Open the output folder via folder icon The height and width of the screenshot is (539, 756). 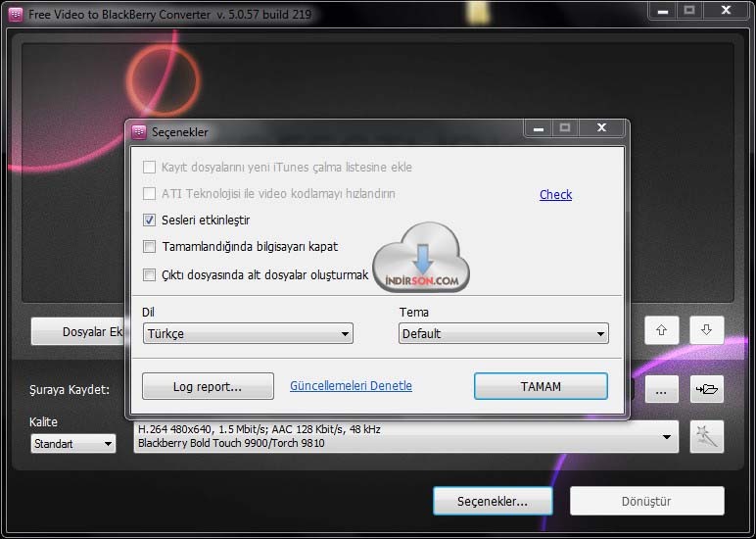tap(707, 389)
